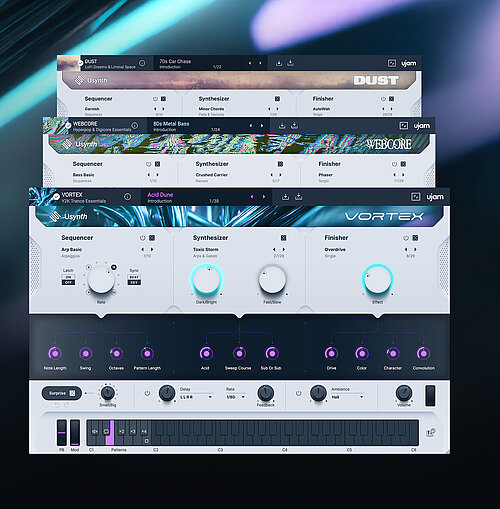
Task: Select next finisher after Overdrive
Action: pyautogui.click(x=415, y=249)
